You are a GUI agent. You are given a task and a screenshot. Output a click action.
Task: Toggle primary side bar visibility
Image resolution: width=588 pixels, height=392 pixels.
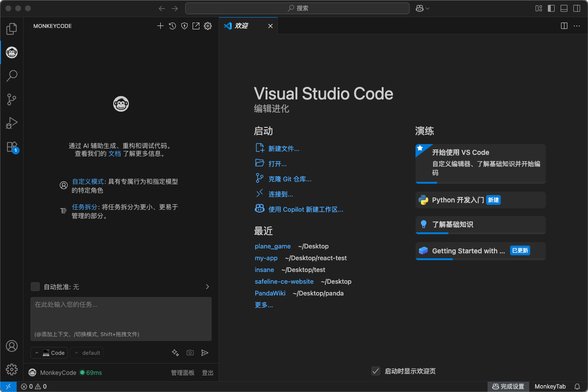(x=551, y=8)
